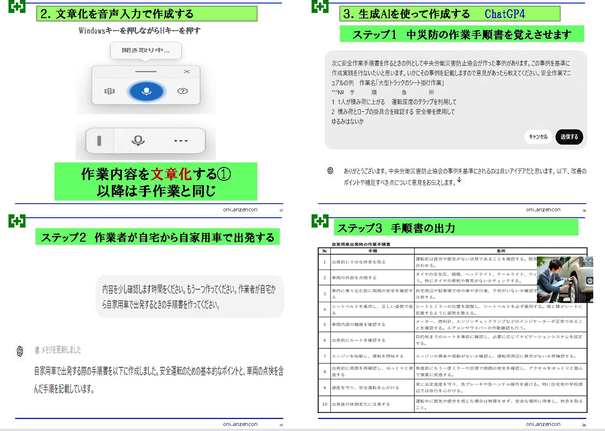605x431 pixels.
Task: Click the green cross logo on the ステップ3 slide
Action: tap(320, 221)
